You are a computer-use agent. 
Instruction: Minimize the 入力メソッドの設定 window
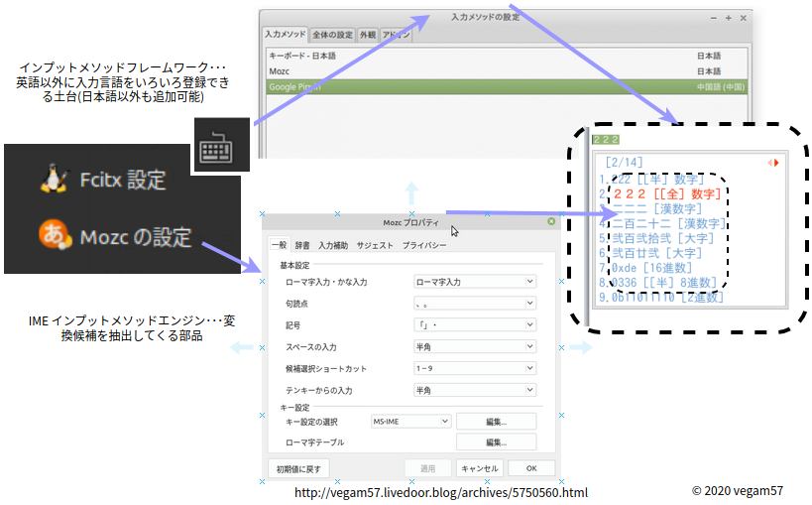[714, 18]
